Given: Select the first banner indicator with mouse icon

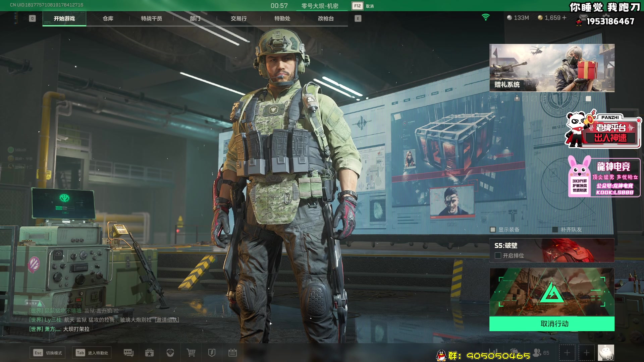Looking at the screenshot, I should click(517, 99).
